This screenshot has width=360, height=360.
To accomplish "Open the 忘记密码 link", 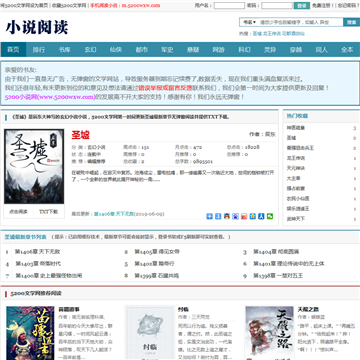I will 347,6.
